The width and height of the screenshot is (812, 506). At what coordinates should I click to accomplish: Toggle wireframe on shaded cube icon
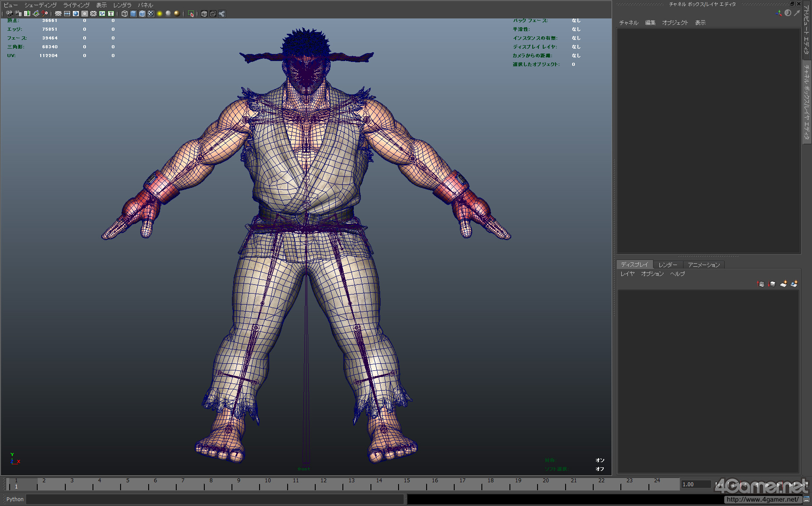tap(142, 14)
